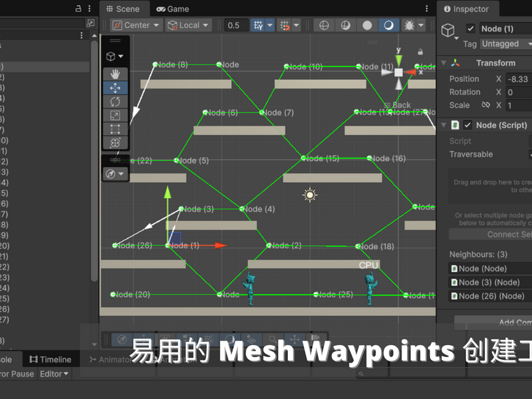Select Node (15) in the scene
Image resolution: width=532 pixels, height=399 pixels.
pos(303,158)
